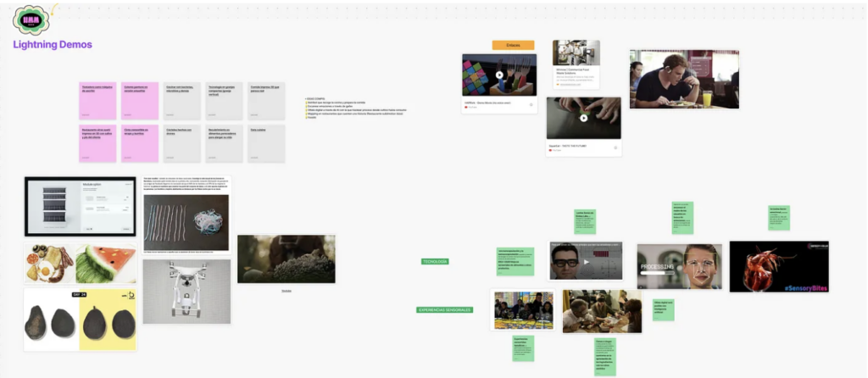Select the green TECNOLOGÍA label
The image size is (868, 378).
435,262
